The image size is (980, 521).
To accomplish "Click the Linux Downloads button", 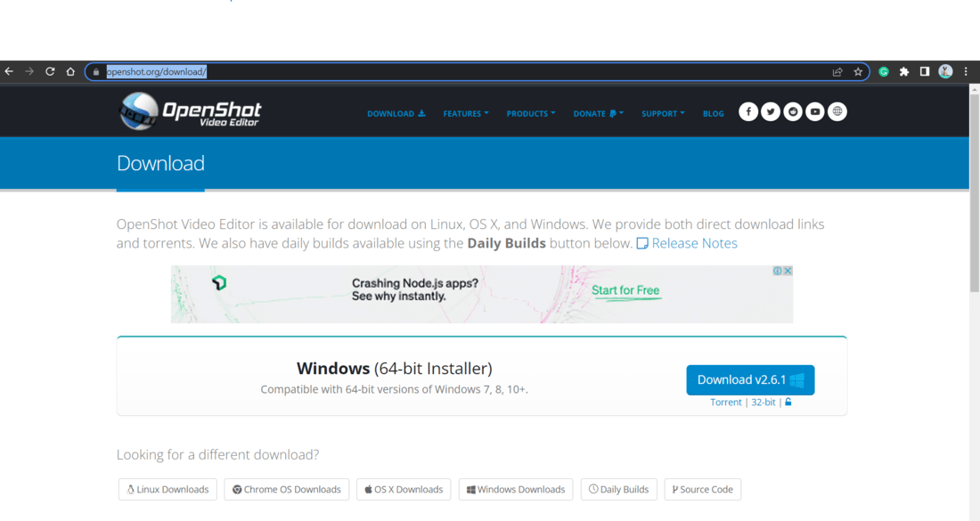I will point(167,489).
